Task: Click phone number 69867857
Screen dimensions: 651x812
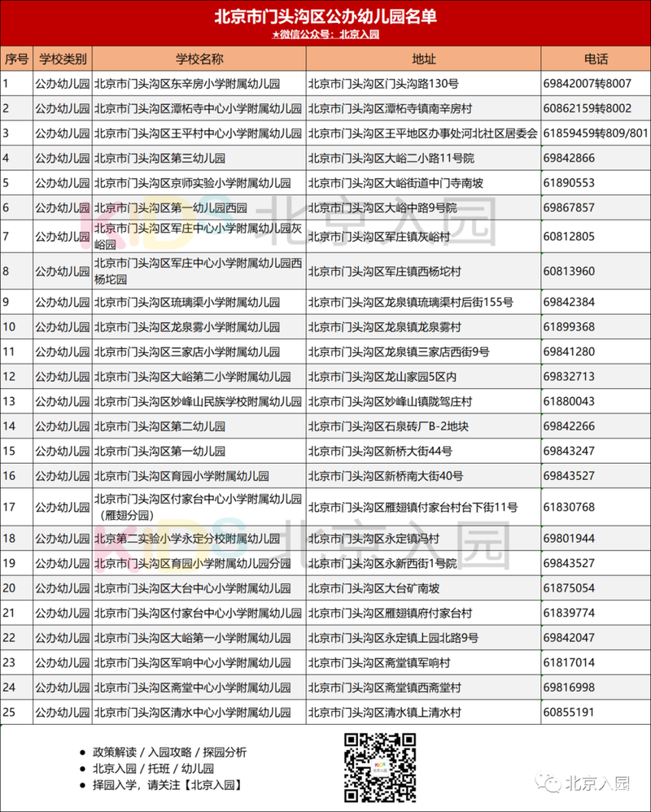Action: [x=569, y=207]
